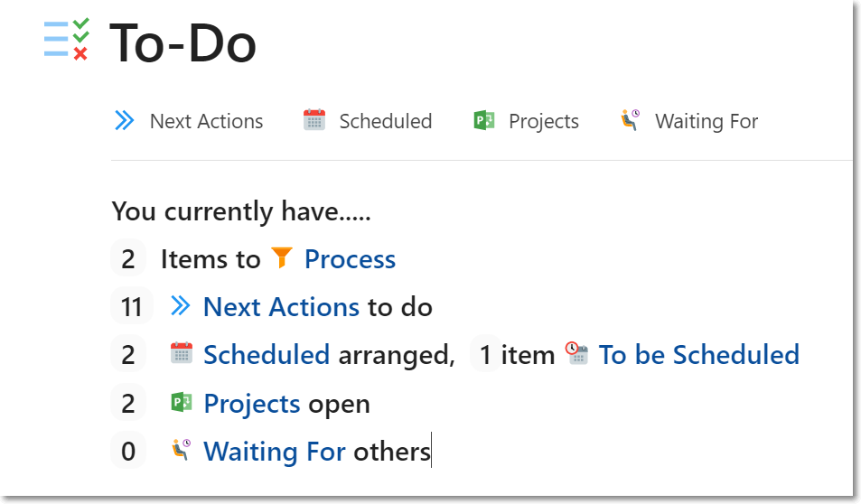Click the orange Process funnel icon
861x504 pixels.
282,258
